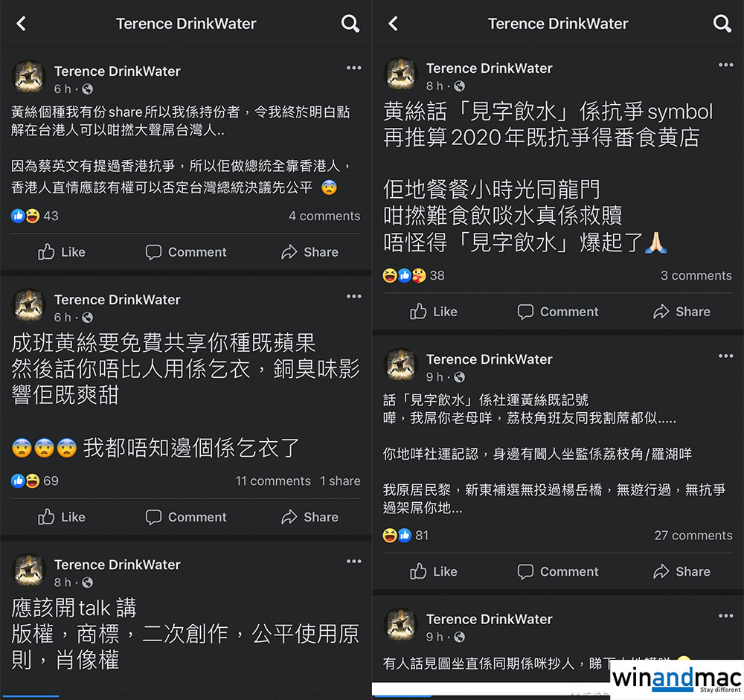Viewport: 744px width, 700px height.
Task: Like the post with 69 reactions
Action: (62, 517)
